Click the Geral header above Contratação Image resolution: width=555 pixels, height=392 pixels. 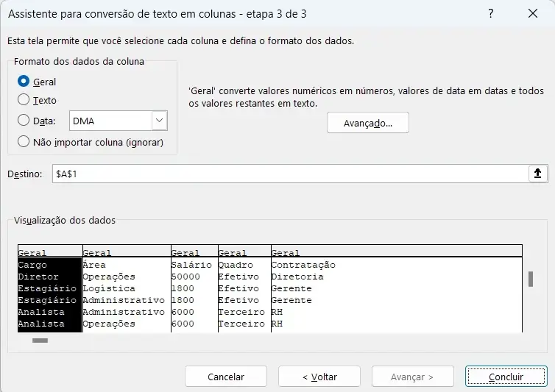tap(286, 252)
